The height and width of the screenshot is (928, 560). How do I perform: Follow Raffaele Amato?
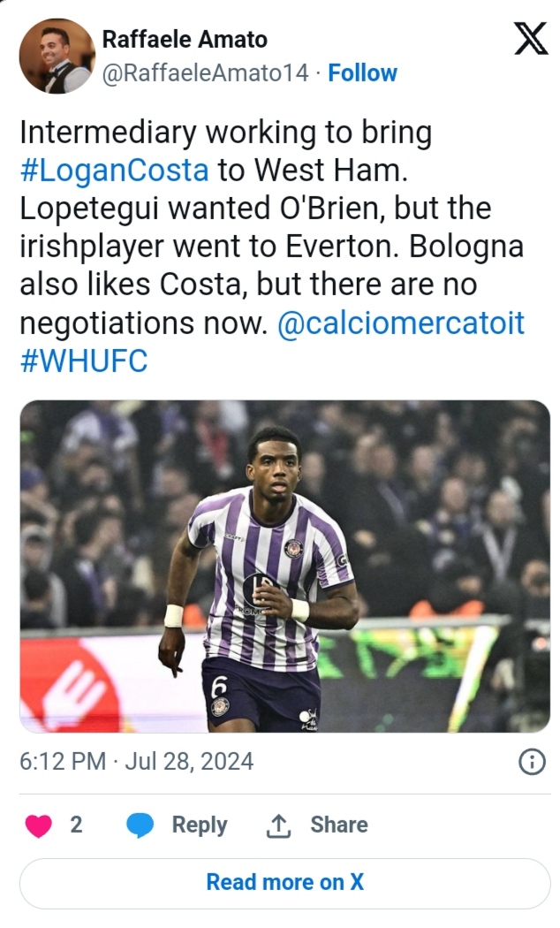tap(362, 73)
